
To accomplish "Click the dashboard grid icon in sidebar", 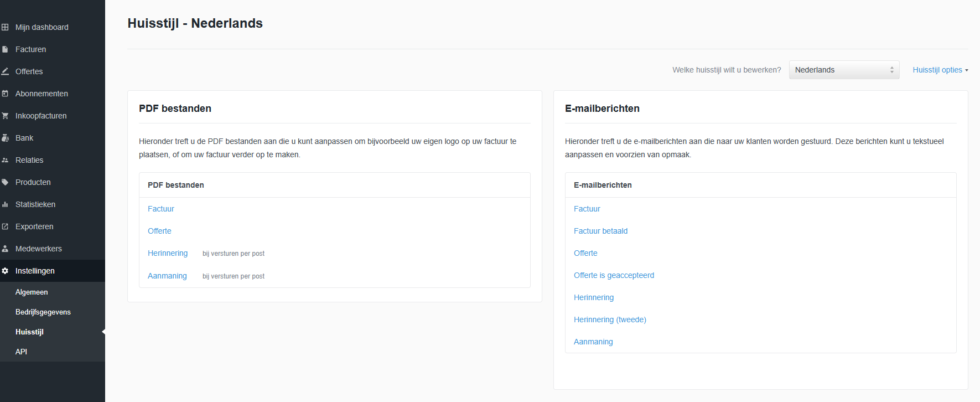I will click(5, 27).
